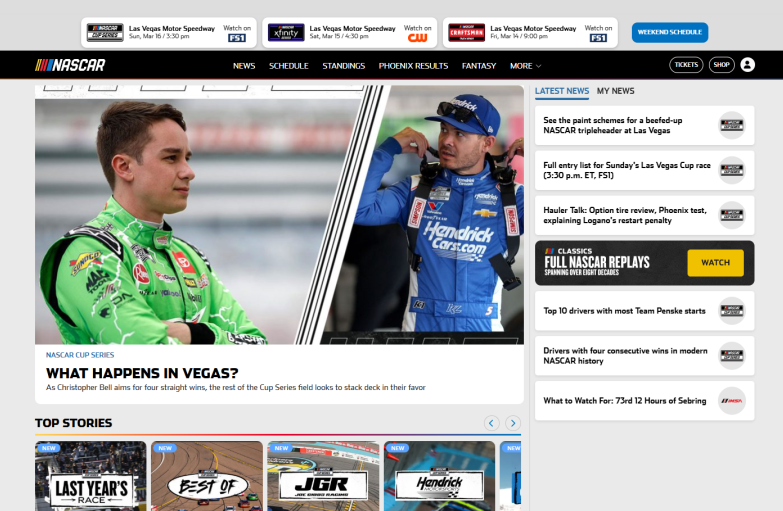This screenshot has width=783, height=511.
Task: Open Friday Mar 14 Las Vegas race card
Action: (530, 32)
